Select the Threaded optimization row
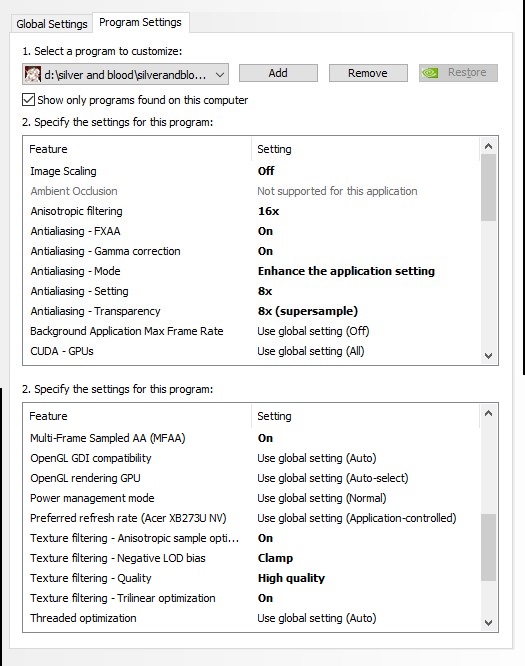 click(252, 618)
